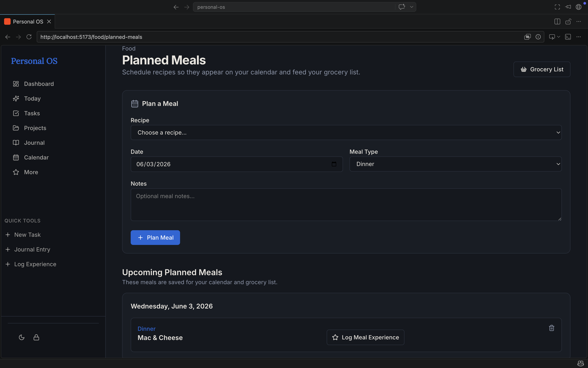588x368 pixels.
Task: Click the New Task quick tool
Action: [x=23, y=235]
